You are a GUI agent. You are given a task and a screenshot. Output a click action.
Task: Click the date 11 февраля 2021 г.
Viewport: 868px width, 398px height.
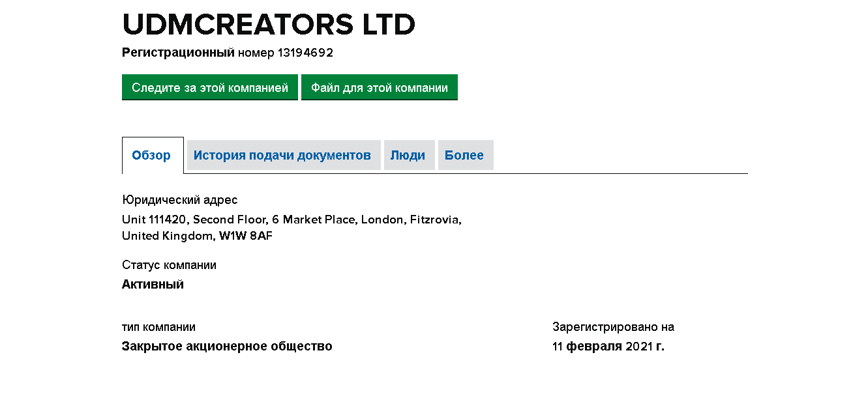tap(608, 347)
